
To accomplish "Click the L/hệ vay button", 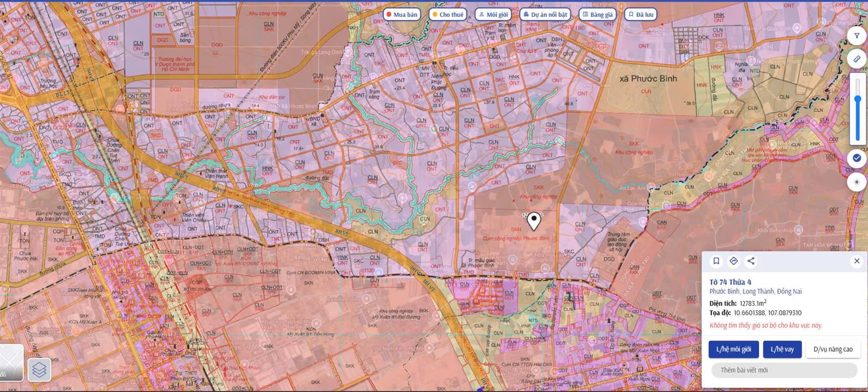I will point(782,350).
